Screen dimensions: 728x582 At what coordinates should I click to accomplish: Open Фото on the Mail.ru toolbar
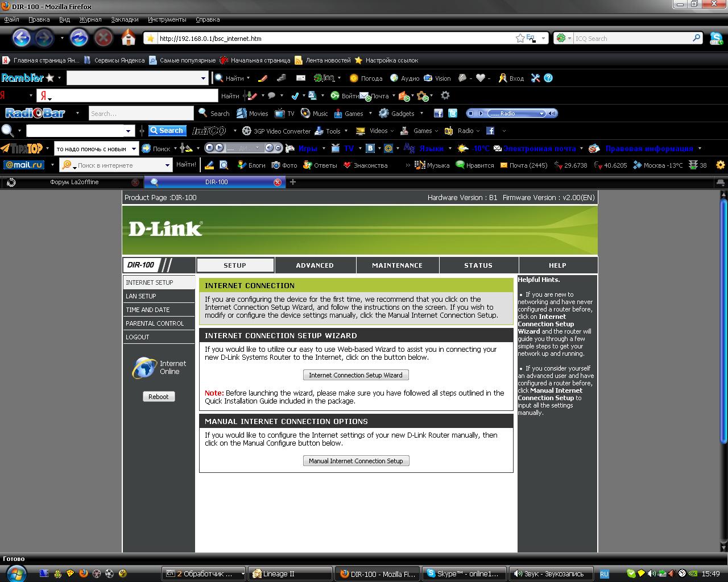tap(284, 165)
